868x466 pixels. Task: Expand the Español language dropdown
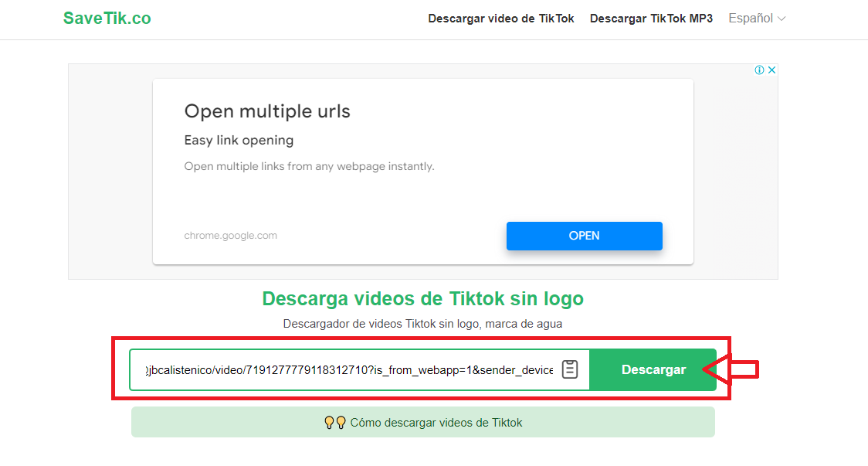(x=757, y=19)
